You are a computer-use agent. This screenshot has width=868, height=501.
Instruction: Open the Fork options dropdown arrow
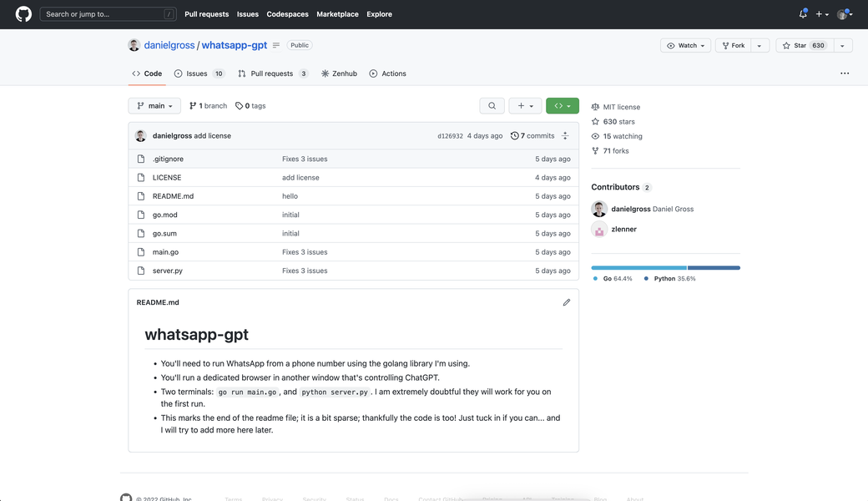click(x=759, y=45)
